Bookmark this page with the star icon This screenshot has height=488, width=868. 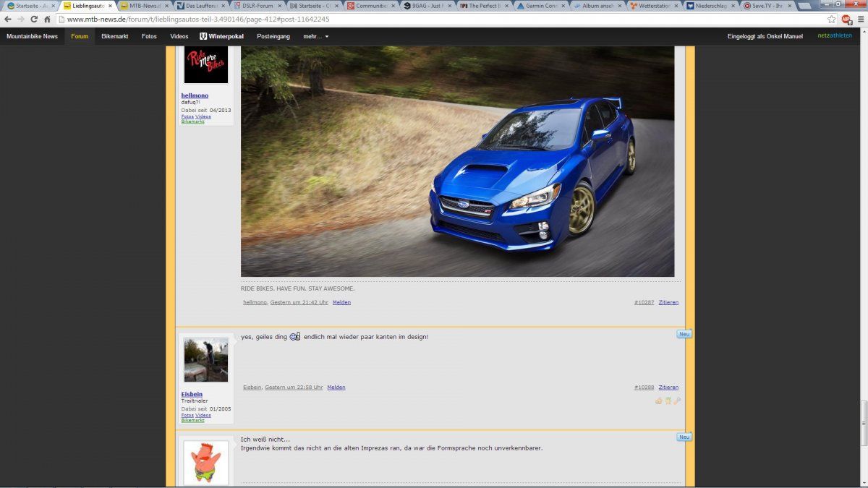click(x=832, y=20)
